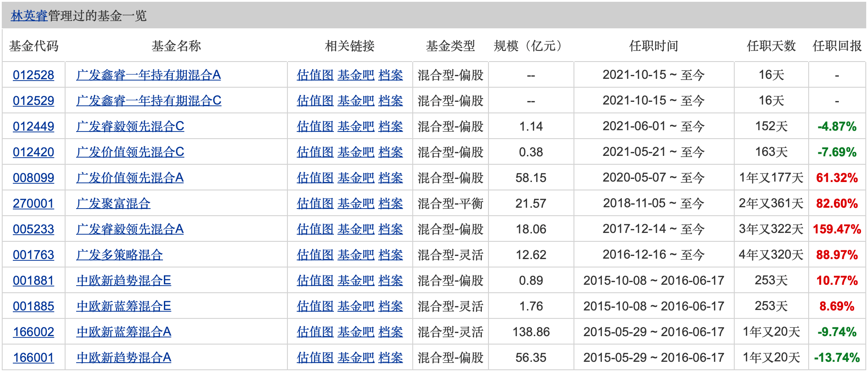Click 估值图 link for 广发睿毅领先混合C
The height and width of the screenshot is (372, 868).
pyautogui.click(x=315, y=127)
